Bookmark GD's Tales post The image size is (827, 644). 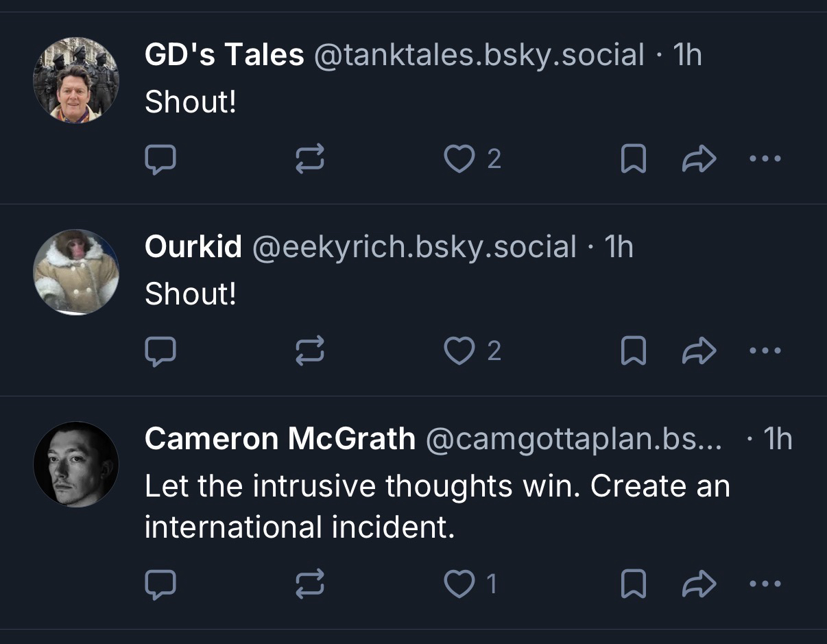(x=632, y=159)
